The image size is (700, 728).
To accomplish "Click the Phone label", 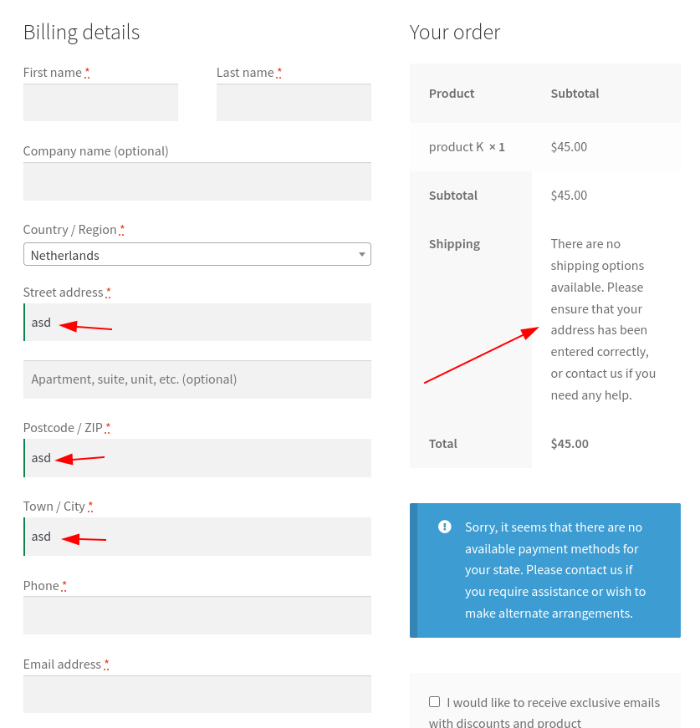I will [x=41, y=586].
